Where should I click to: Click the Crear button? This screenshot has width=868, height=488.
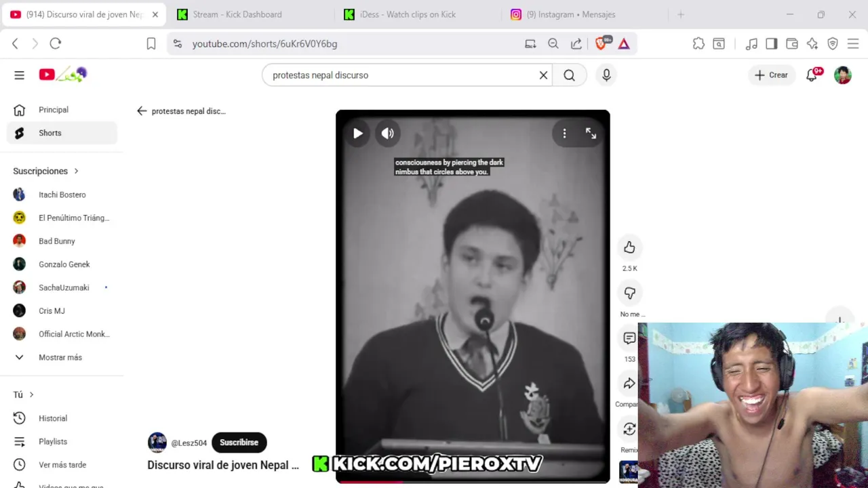click(772, 75)
